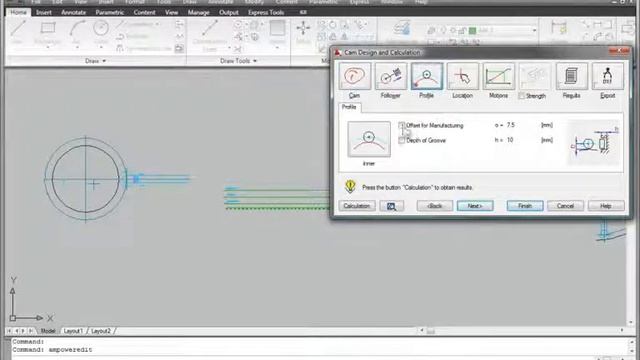Switch to the Manage ribbon tab
Screen dimensions: 640x360
tap(198, 12)
